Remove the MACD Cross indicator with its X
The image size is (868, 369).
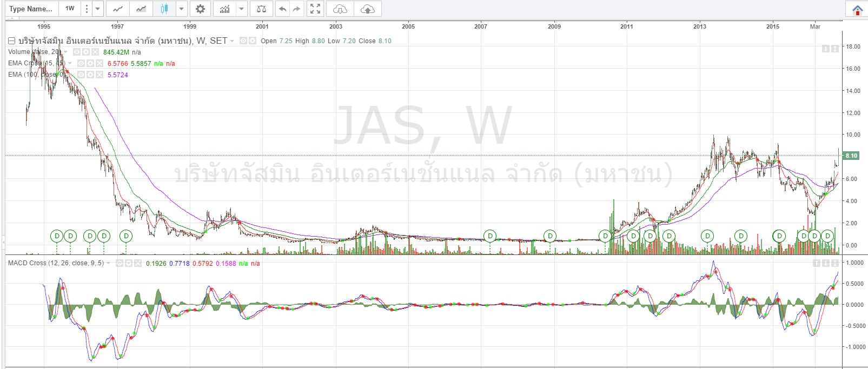(138, 263)
